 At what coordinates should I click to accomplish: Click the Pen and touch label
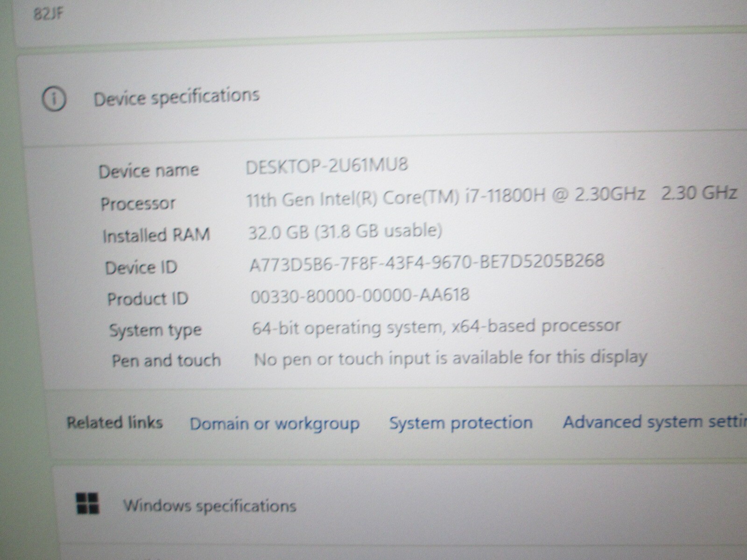tap(166, 361)
